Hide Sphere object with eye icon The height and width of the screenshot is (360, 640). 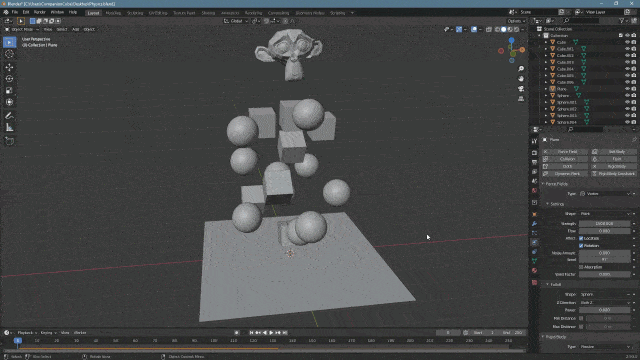[627, 96]
